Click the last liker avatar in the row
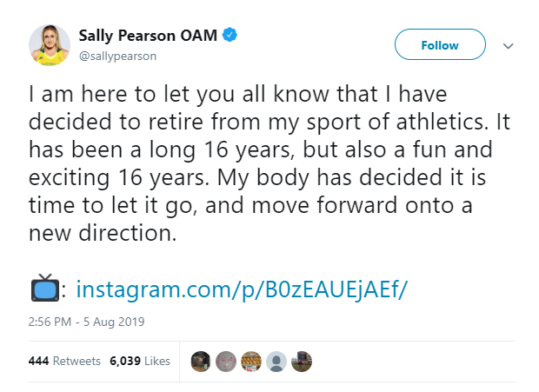The height and width of the screenshot is (392, 539). [x=301, y=361]
